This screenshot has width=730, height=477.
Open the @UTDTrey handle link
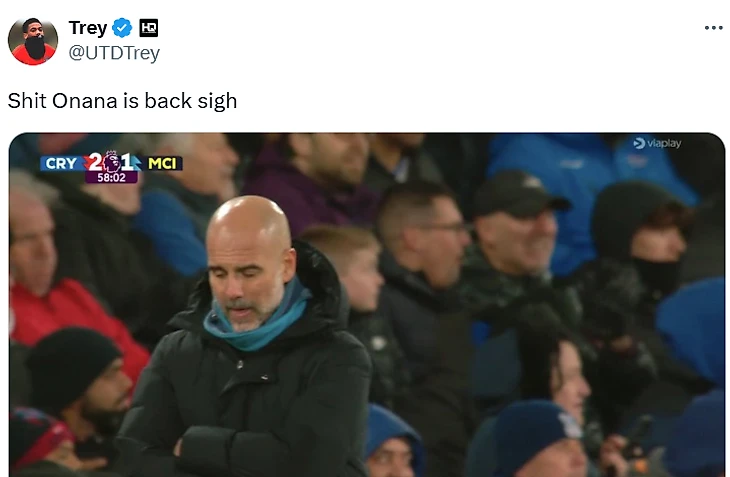114,53
